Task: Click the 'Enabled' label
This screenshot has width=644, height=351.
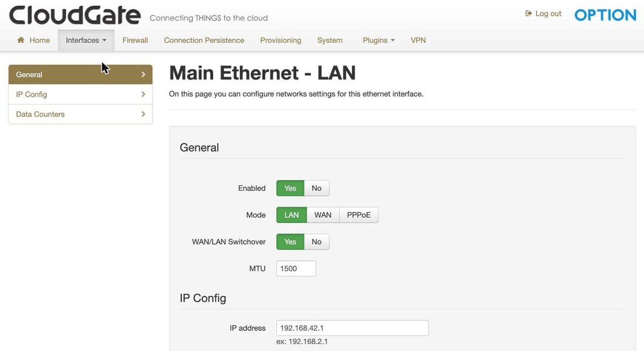Action: pyautogui.click(x=252, y=188)
